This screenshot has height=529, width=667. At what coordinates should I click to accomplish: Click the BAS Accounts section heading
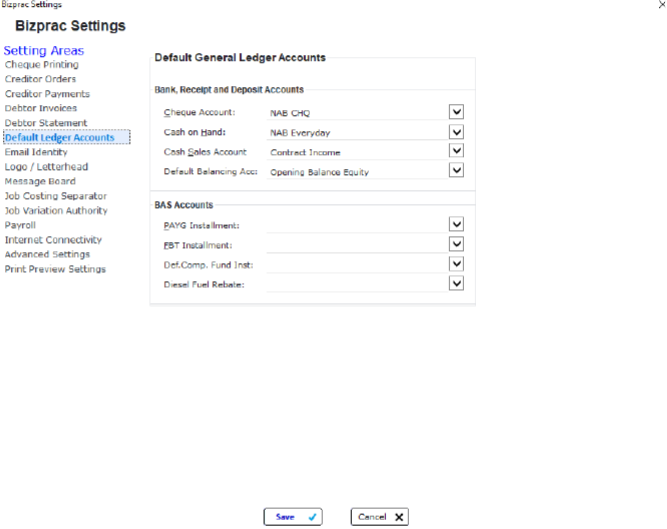coord(184,205)
